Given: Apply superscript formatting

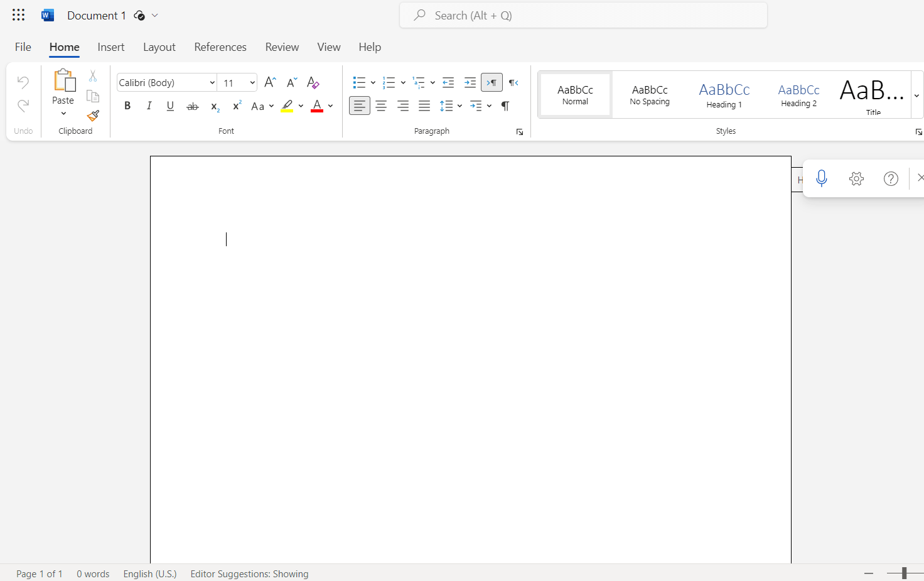Looking at the screenshot, I should coord(236,106).
